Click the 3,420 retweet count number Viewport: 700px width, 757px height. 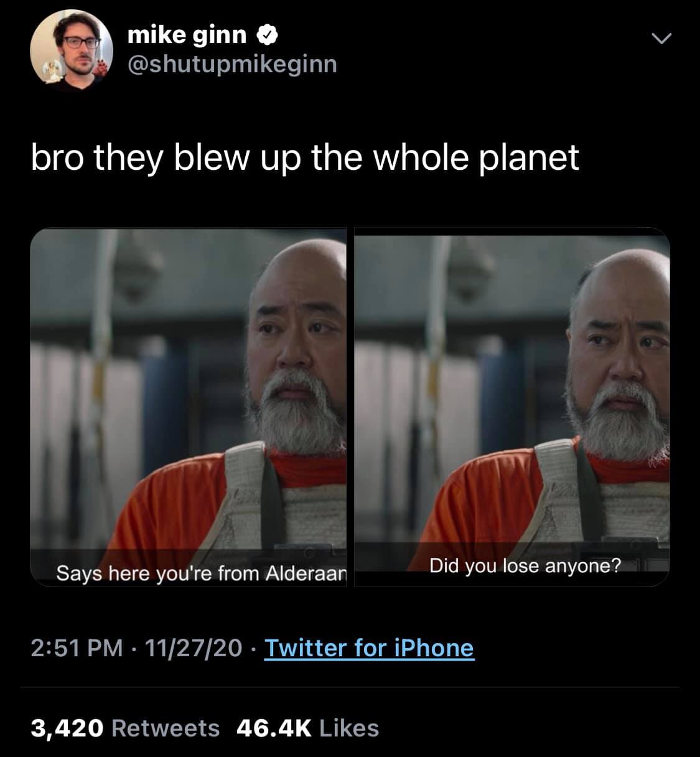pyautogui.click(x=67, y=728)
